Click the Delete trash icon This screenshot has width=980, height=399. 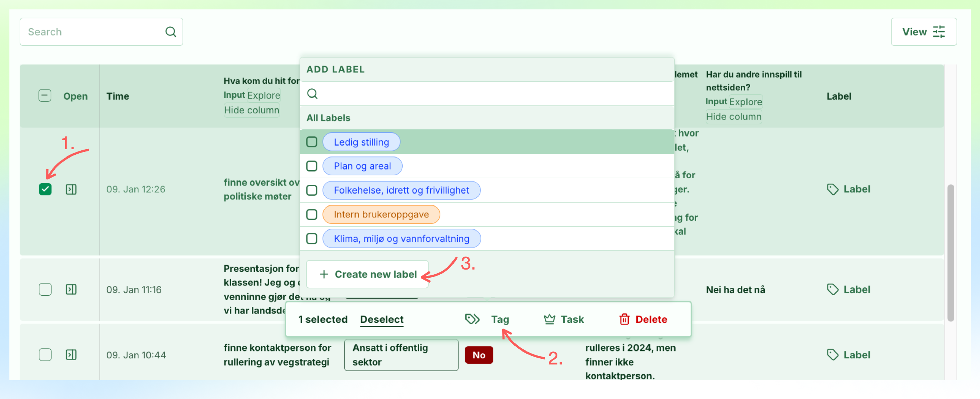[624, 319]
